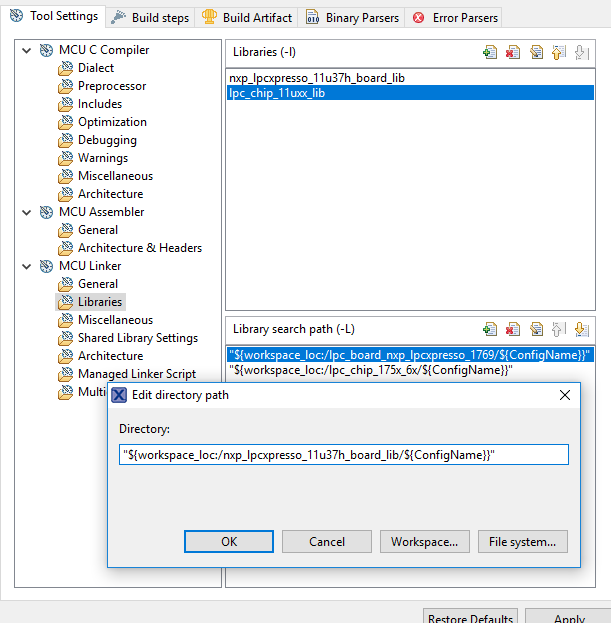Viewport: 611px width, 623px height.
Task: Click the Apply button
Action: click(x=568, y=616)
